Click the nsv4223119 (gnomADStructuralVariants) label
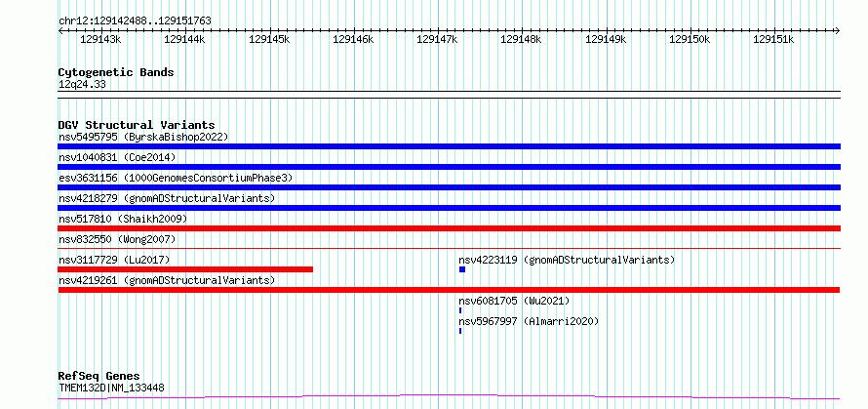Screen dimensions: 868x409 click(x=567, y=260)
